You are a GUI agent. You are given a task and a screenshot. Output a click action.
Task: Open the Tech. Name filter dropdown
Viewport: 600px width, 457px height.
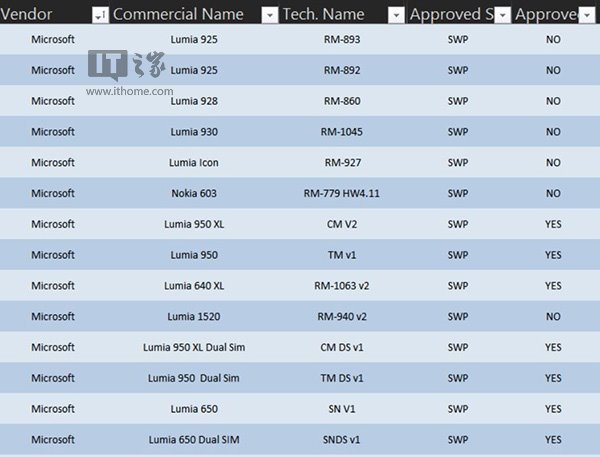click(x=396, y=15)
